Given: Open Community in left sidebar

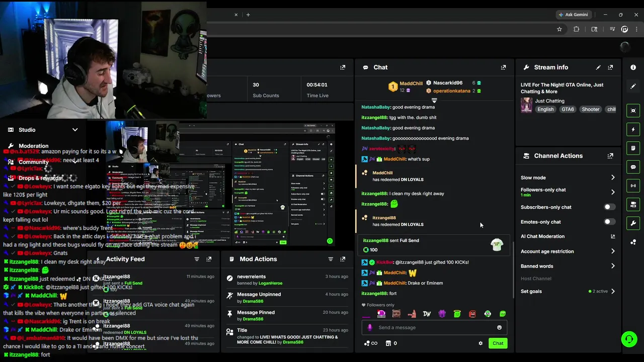Looking at the screenshot, I should pos(33,162).
